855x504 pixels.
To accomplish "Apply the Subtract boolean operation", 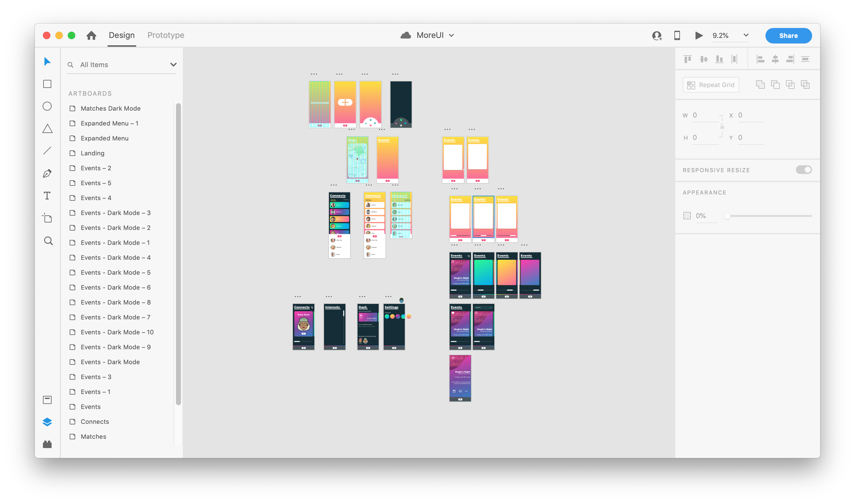I will pyautogui.click(x=776, y=84).
